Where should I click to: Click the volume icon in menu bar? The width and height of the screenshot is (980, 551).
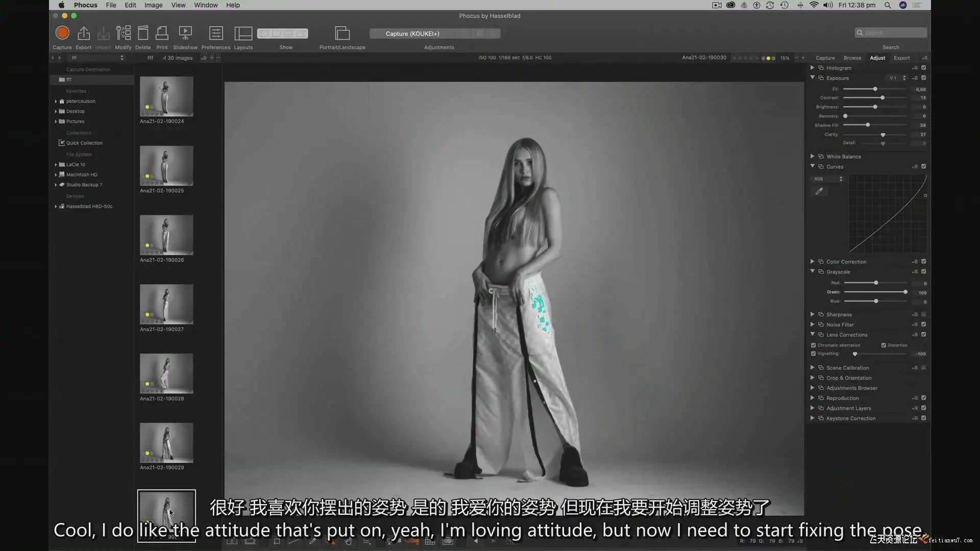click(828, 5)
